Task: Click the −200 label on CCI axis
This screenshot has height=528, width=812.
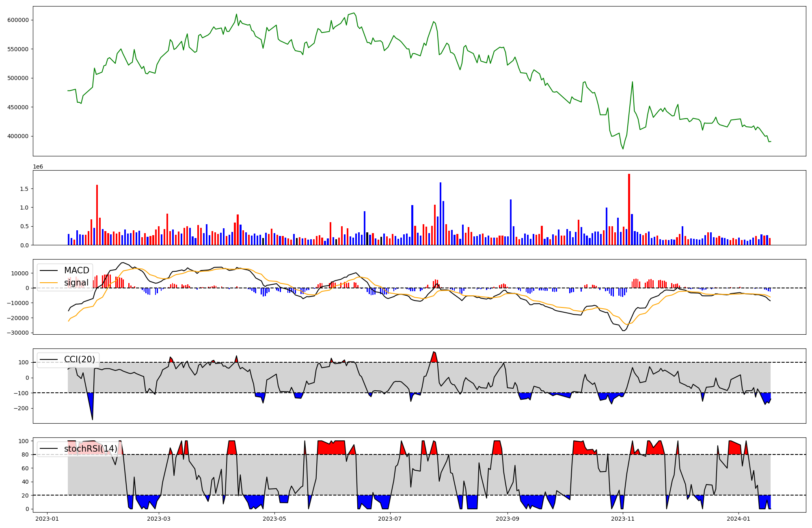Action: coord(21,409)
